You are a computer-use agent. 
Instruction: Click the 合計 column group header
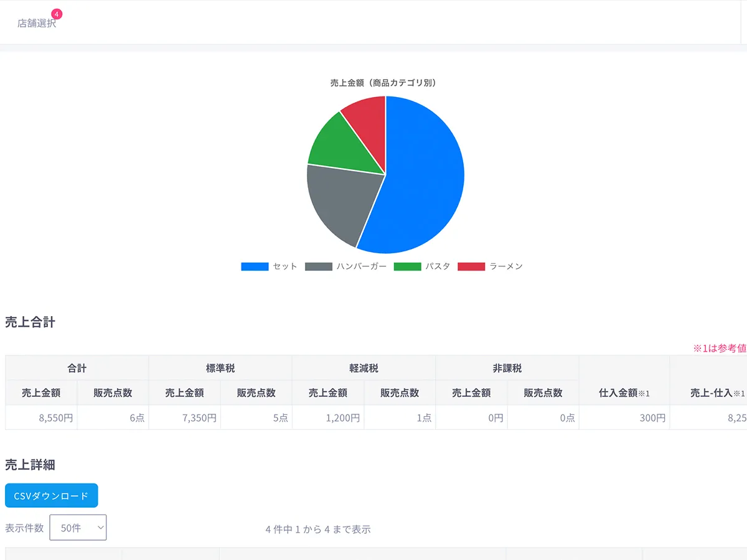pyautogui.click(x=77, y=368)
